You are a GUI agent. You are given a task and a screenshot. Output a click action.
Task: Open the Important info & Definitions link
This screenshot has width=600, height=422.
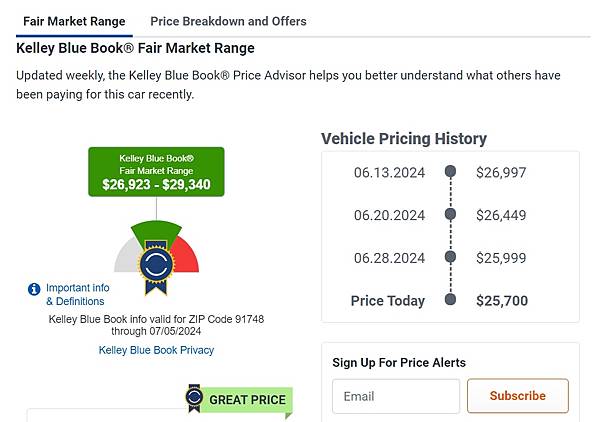77,294
